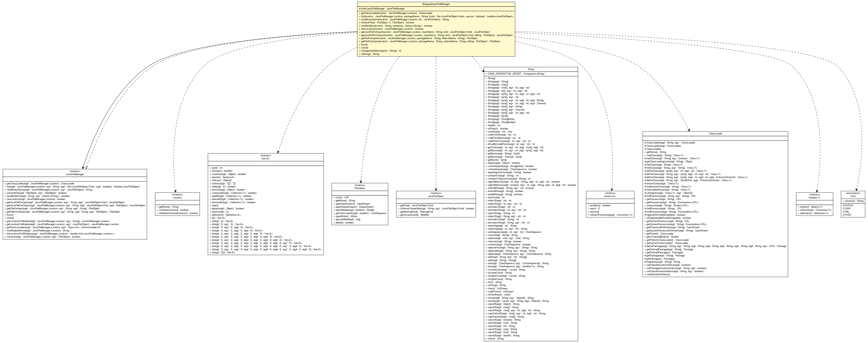Click the JavaFileObject interface title
The width and height of the screenshot is (868, 343).
coord(436,196)
